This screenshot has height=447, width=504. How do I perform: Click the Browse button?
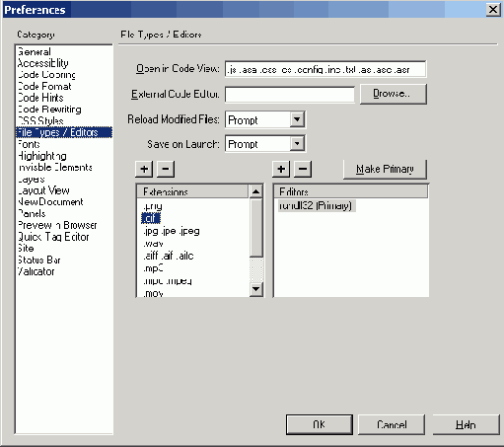[x=394, y=94]
